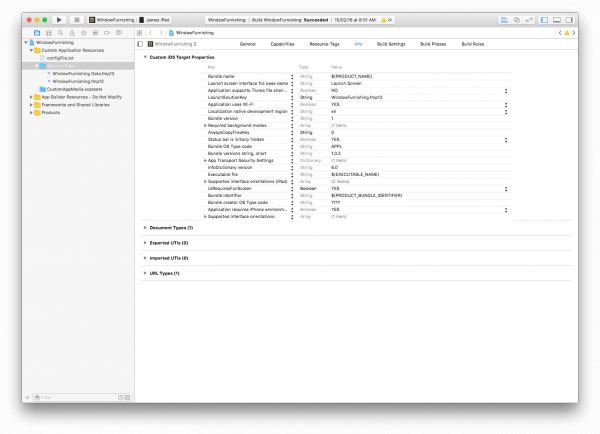Click the yellow warnings badge in the activity bar
600x434 pixels.
[386, 20]
